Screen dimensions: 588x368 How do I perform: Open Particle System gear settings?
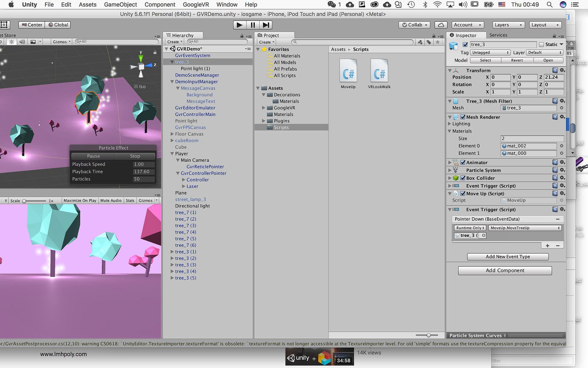(562, 170)
